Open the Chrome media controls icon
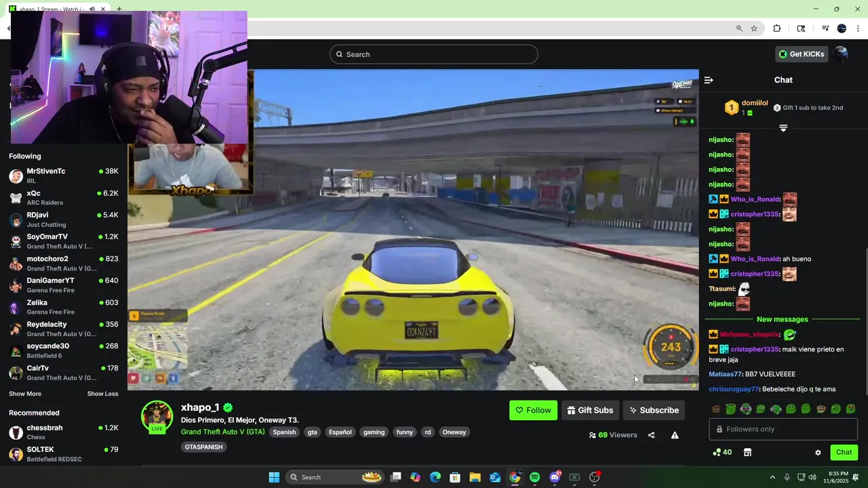 825,28
